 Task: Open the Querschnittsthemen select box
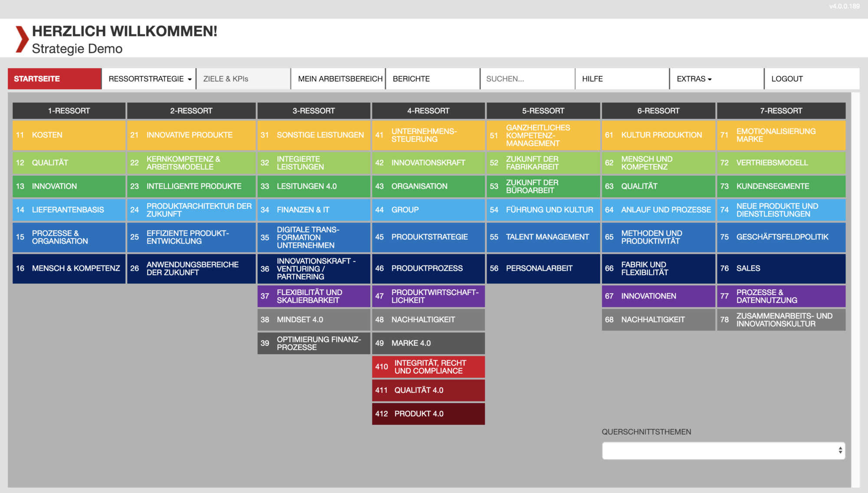pyautogui.click(x=723, y=450)
